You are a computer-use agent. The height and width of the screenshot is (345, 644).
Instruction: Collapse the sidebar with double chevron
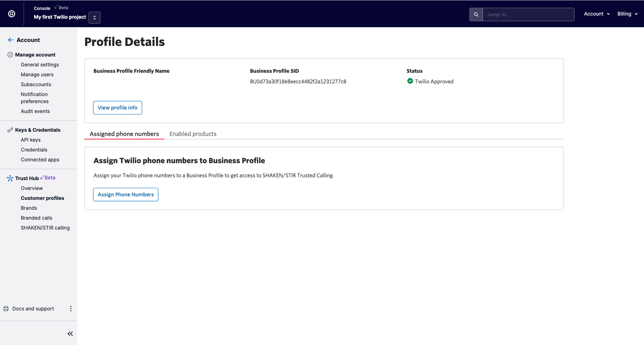pyautogui.click(x=70, y=334)
